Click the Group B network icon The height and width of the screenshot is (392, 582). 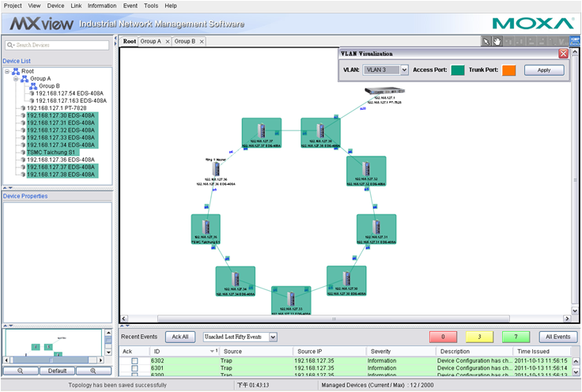33,86
